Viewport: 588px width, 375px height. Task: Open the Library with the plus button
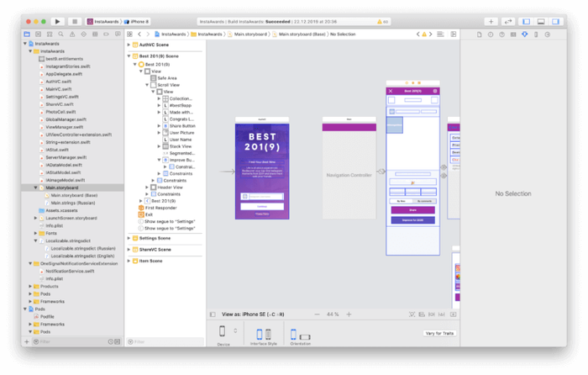pyautogui.click(x=491, y=21)
